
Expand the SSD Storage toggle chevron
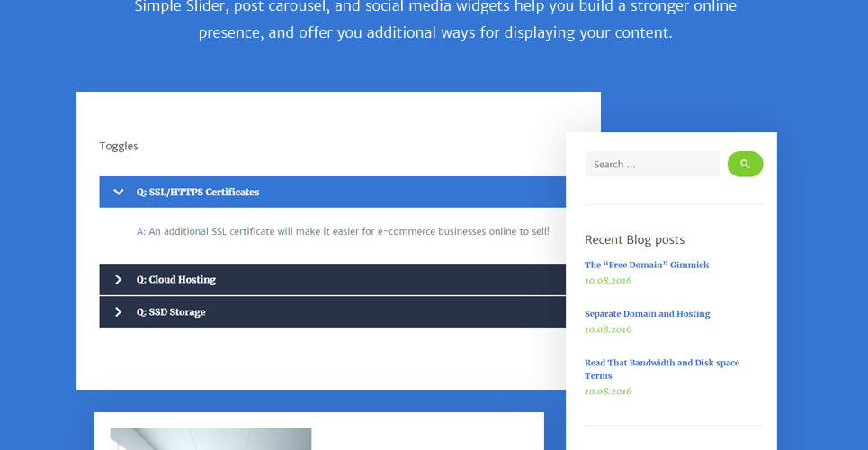coord(118,312)
